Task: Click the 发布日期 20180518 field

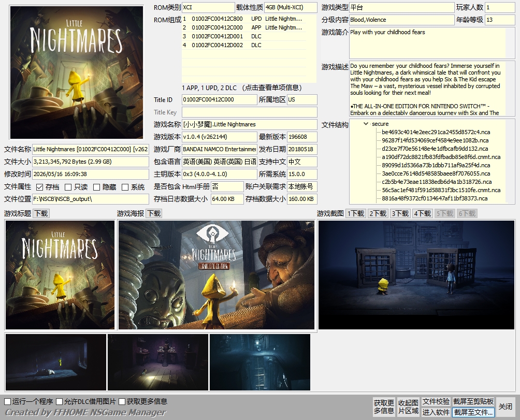Action: point(302,149)
